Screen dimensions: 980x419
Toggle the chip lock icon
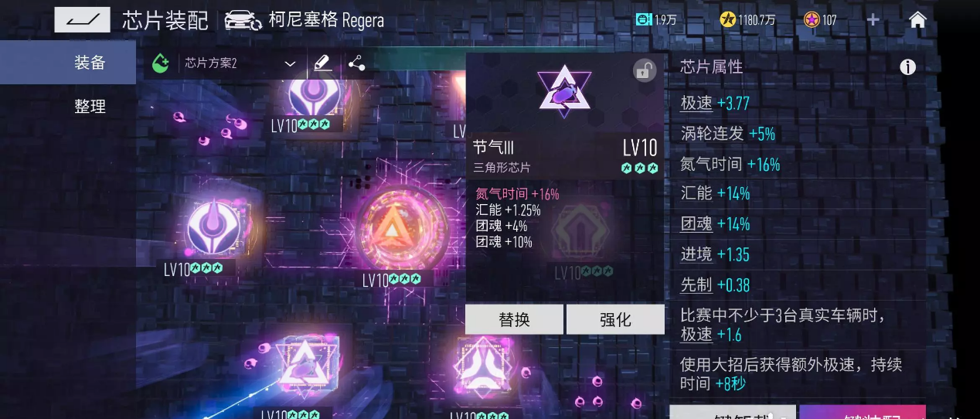(645, 70)
